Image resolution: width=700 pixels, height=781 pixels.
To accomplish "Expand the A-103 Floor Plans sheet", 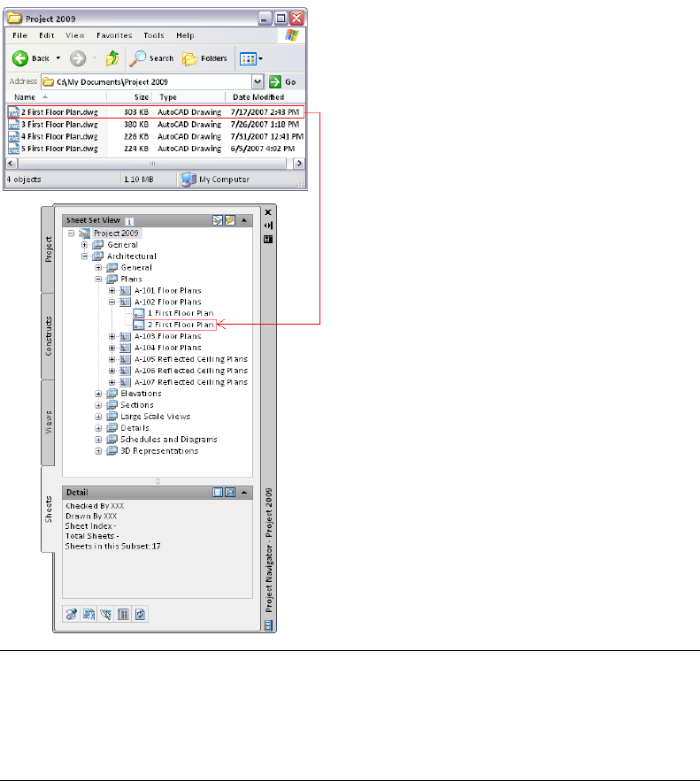I will point(112,336).
